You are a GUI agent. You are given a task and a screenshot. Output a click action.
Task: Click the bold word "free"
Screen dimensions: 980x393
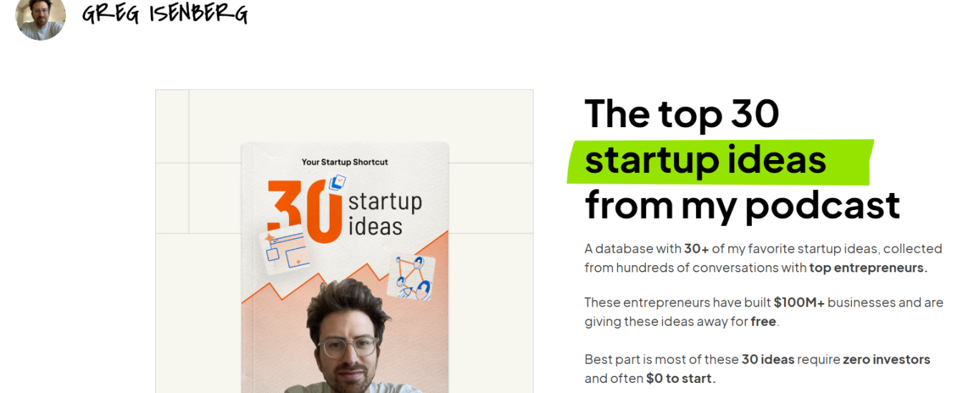pos(763,322)
